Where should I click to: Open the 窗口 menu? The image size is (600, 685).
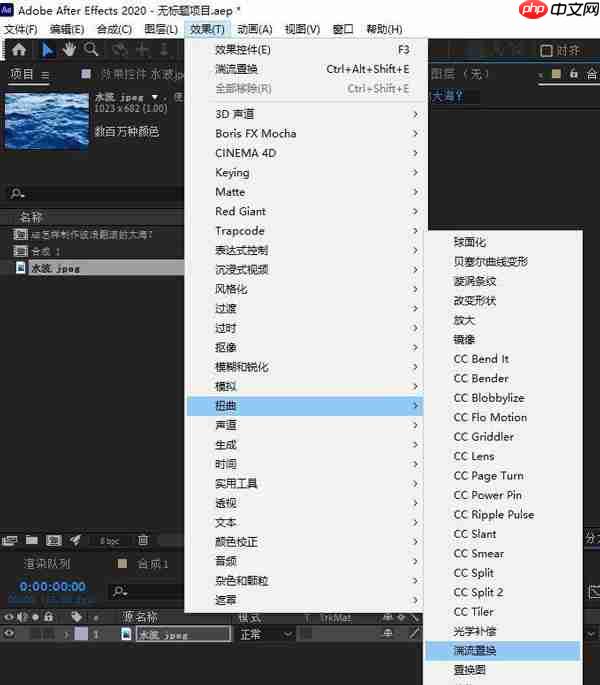[343, 29]
